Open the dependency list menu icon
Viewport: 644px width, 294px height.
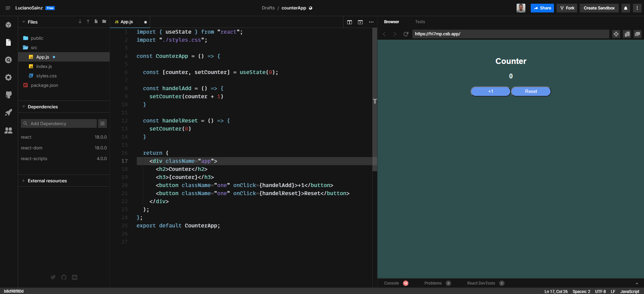tap(103, 123)
